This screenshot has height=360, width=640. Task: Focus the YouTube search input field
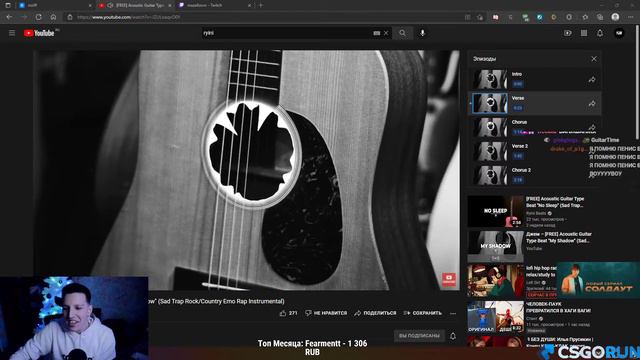(x=287, y=33)
